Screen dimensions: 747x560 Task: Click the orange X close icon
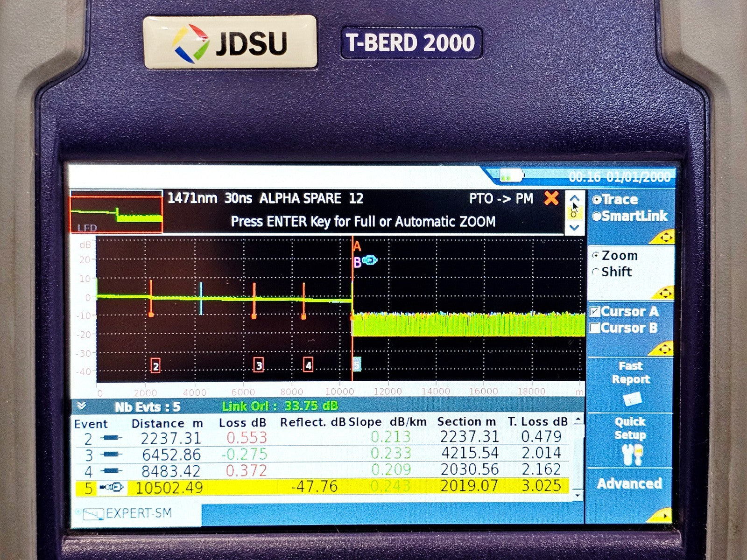[x=551, y=199]
